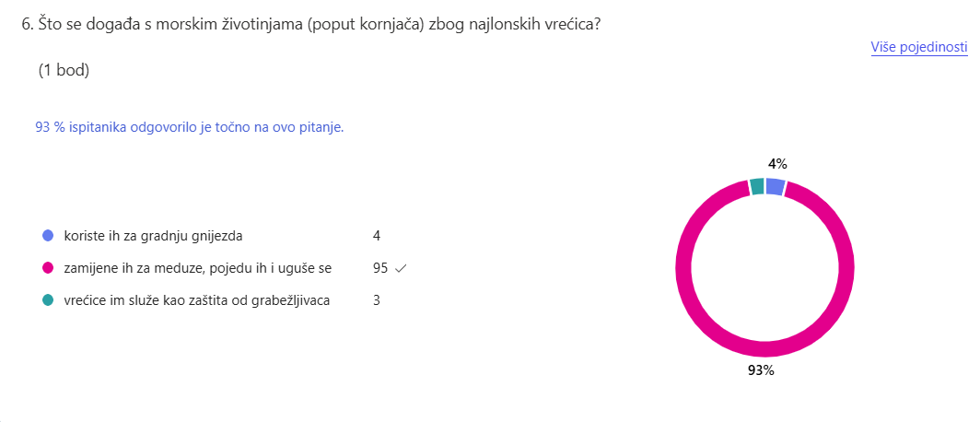Click the small blue segment of the donut chart

pos(775,187)
